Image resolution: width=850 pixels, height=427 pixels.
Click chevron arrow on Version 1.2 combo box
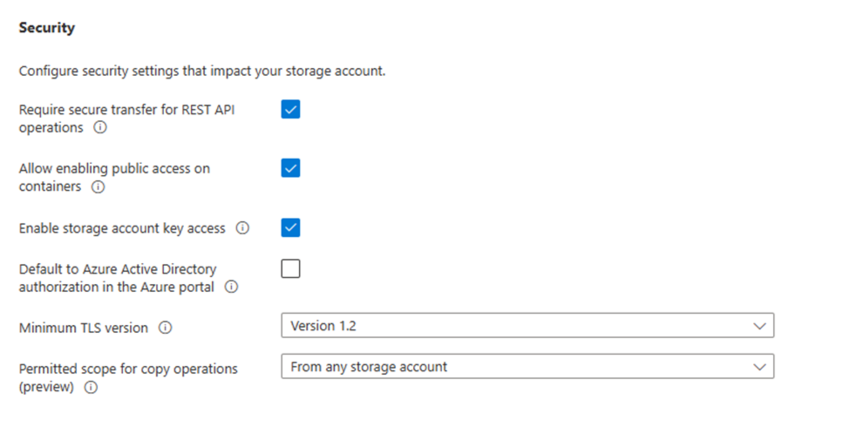coord(759,326)
